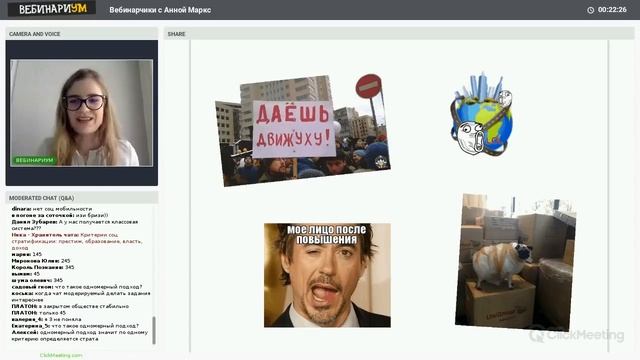Click the clock icon beside the timer
Screen dimensions: 640x360
(590, 10)
